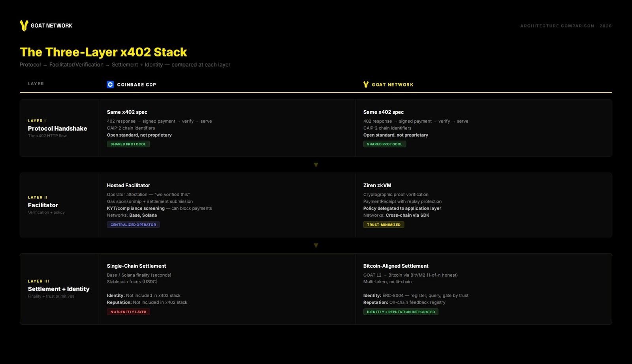Click 'Networks: Base, Solana' line
Viewport: 632px width, 364px height.
[132, 215]
